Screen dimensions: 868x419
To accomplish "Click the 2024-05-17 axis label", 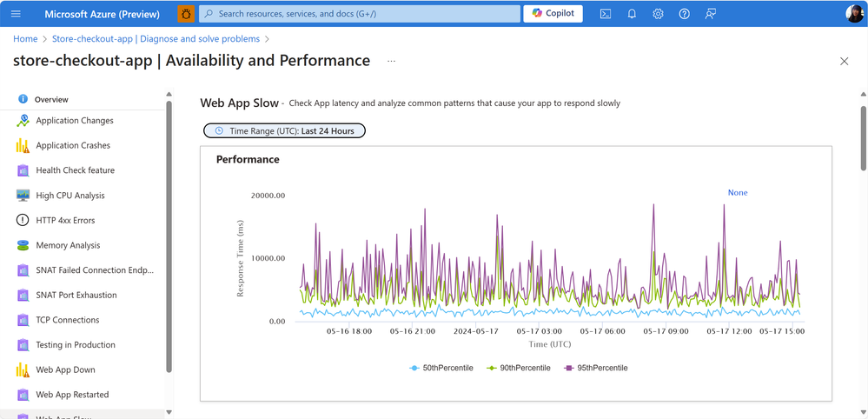I will click(x=476, y=331).
